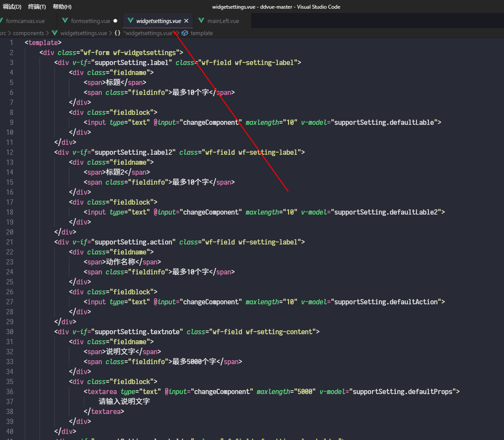Image resolution: width=504 pixels, height=440 pixels.
Task: Click Vue icon on widgetsettings.vue tab
Action: 131,20
